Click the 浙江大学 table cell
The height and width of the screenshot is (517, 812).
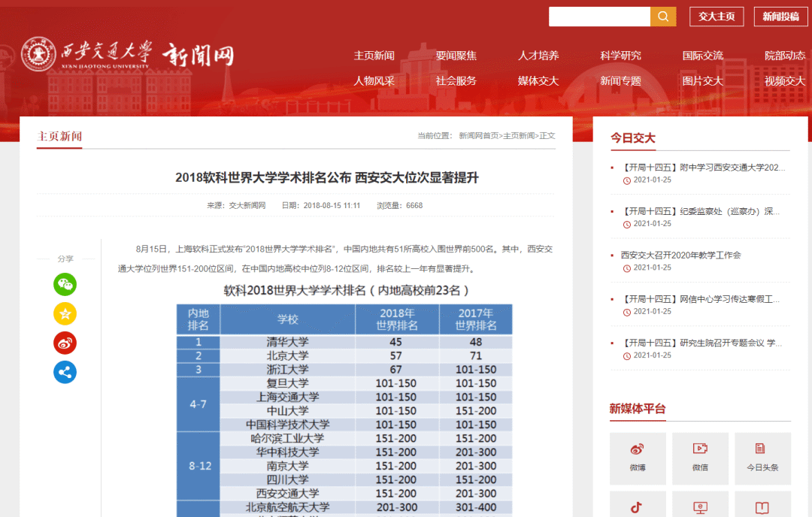(x=287, y=370)
